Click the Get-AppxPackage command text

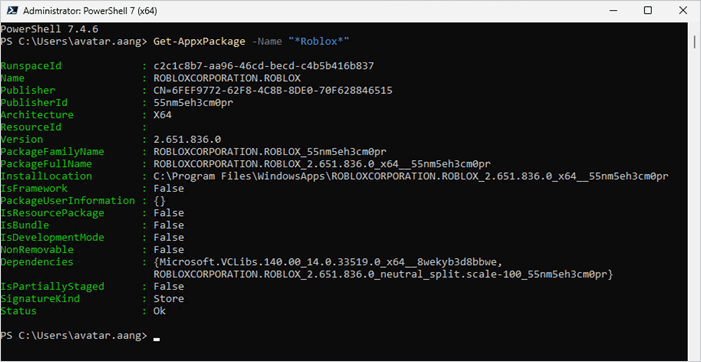click(x=199, y=42)
